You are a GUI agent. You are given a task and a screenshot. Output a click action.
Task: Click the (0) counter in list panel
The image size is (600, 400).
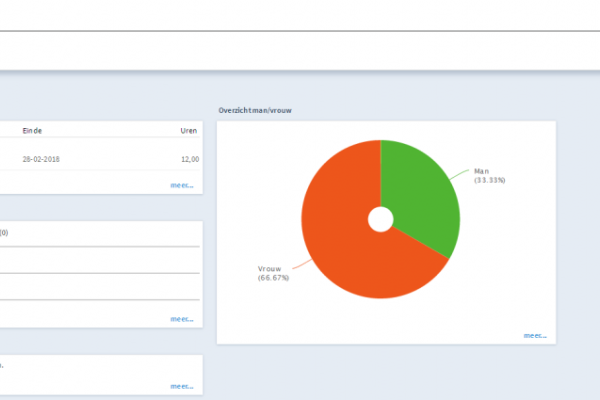(4, 232)
